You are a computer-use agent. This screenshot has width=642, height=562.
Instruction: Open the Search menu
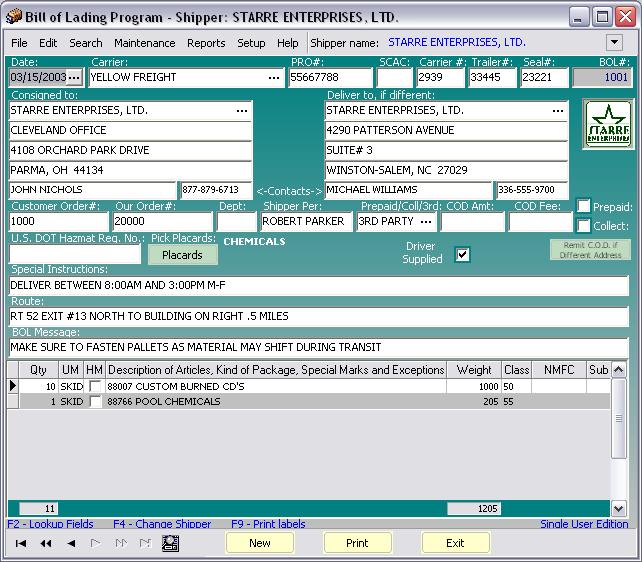pyautogui.click(x=86, y=43)
